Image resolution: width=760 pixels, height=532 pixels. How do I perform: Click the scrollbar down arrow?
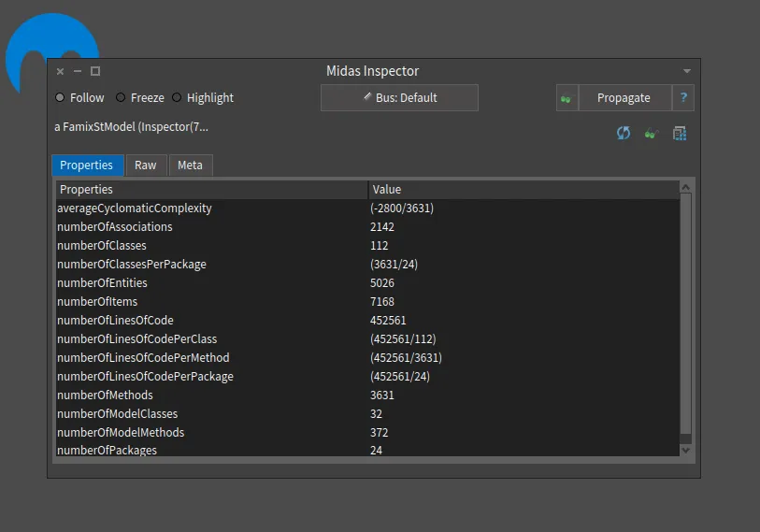point(685,450)
